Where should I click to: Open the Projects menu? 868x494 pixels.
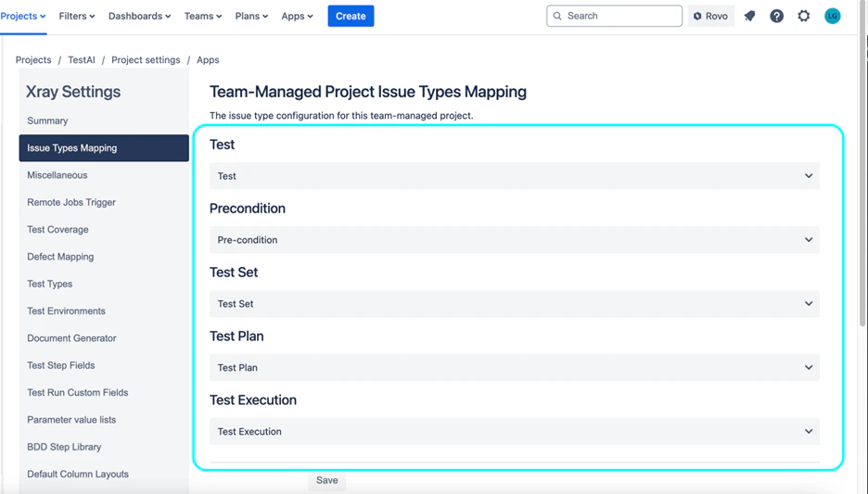click(x=22, y=16)
